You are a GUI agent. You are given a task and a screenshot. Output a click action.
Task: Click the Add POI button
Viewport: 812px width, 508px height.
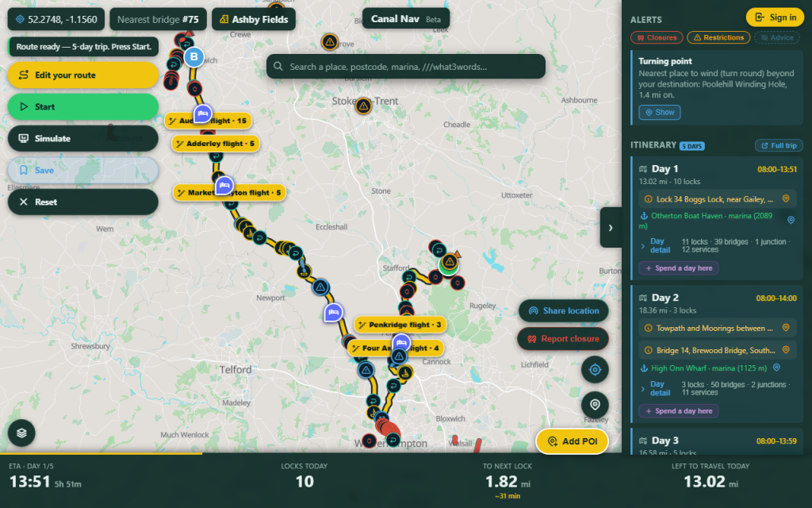[x=573, y=441]
